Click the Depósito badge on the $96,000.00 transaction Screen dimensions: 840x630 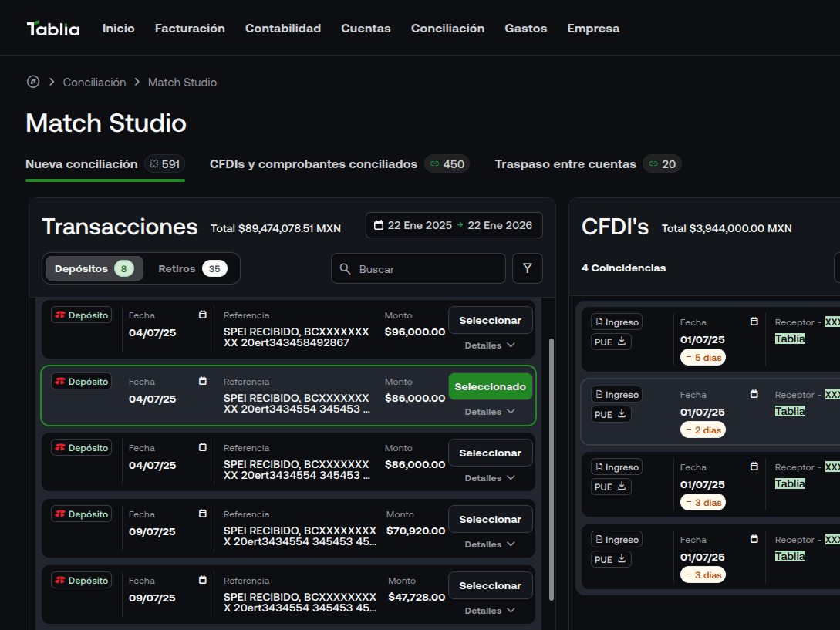[81, 315]
